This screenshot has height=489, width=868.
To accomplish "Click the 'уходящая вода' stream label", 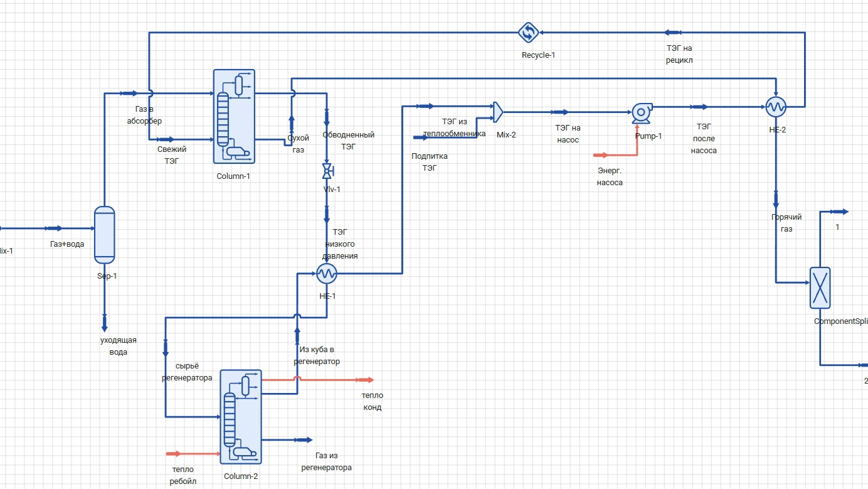I will [119, 346].
